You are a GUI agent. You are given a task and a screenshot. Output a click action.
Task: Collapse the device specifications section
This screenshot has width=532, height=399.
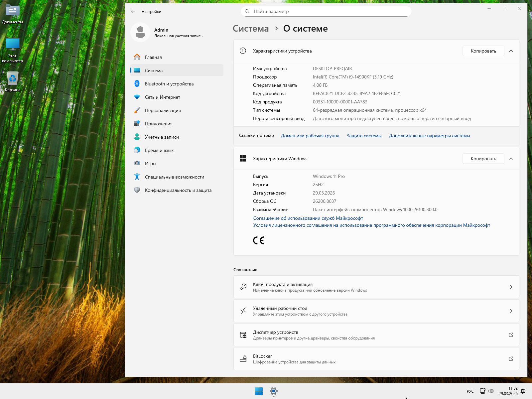point(511,51)
